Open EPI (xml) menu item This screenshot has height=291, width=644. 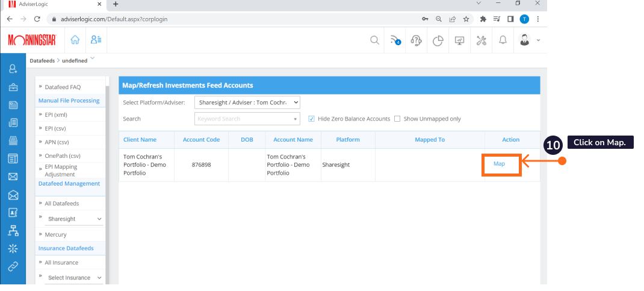click(56, 114)
